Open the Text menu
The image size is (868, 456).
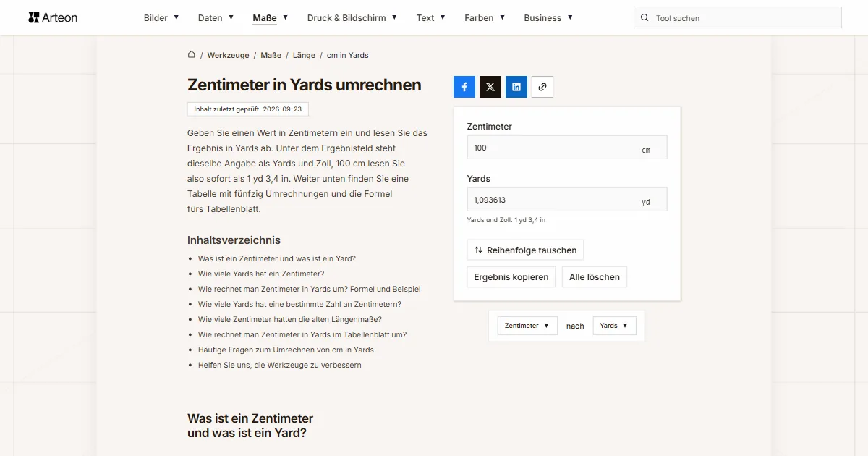pos(431,18)
